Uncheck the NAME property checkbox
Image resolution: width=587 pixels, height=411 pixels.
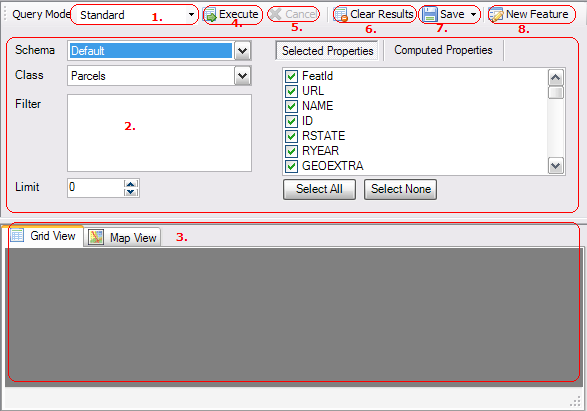point(291,106)
